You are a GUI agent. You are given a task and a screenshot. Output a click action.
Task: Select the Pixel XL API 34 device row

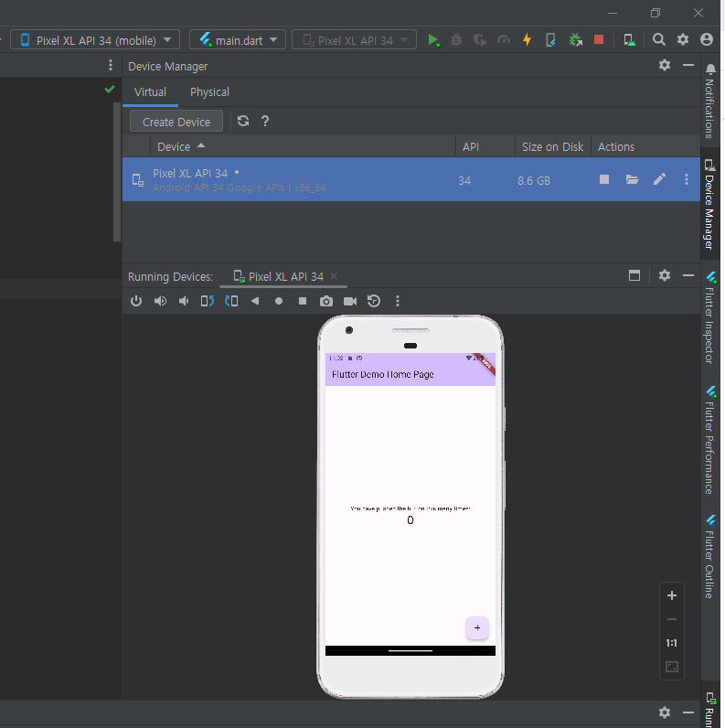pyautogui.click(x=411, y=179)
